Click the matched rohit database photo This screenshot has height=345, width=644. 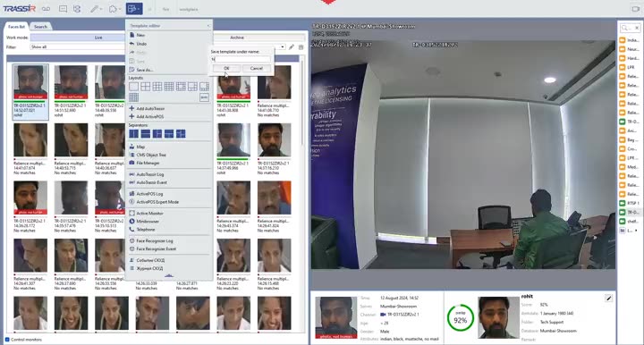click(x=498, y=317)
